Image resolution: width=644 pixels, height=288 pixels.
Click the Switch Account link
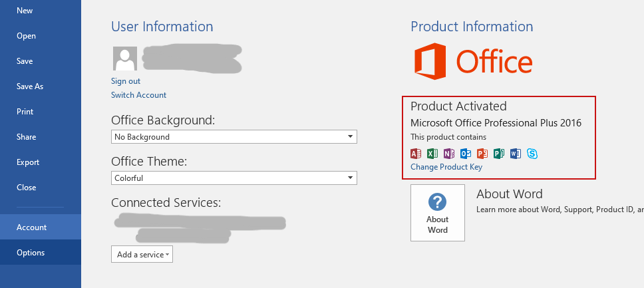pyautogui.click(x=139, y=95)
